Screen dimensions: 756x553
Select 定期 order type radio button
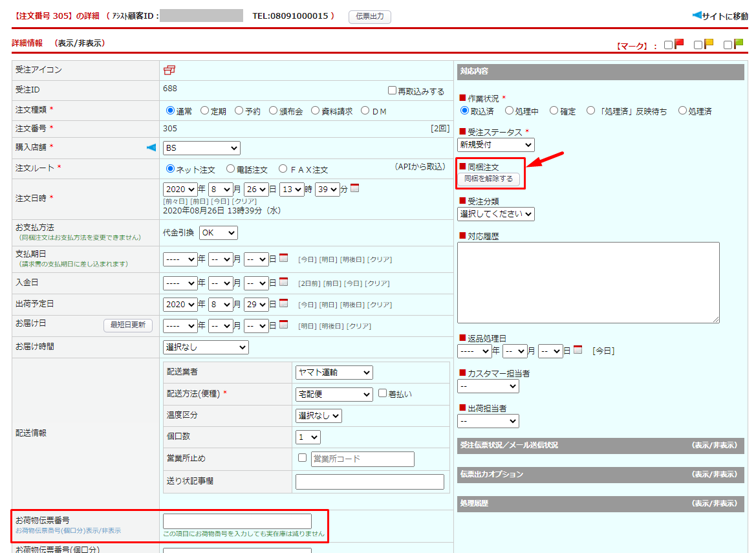204,111
